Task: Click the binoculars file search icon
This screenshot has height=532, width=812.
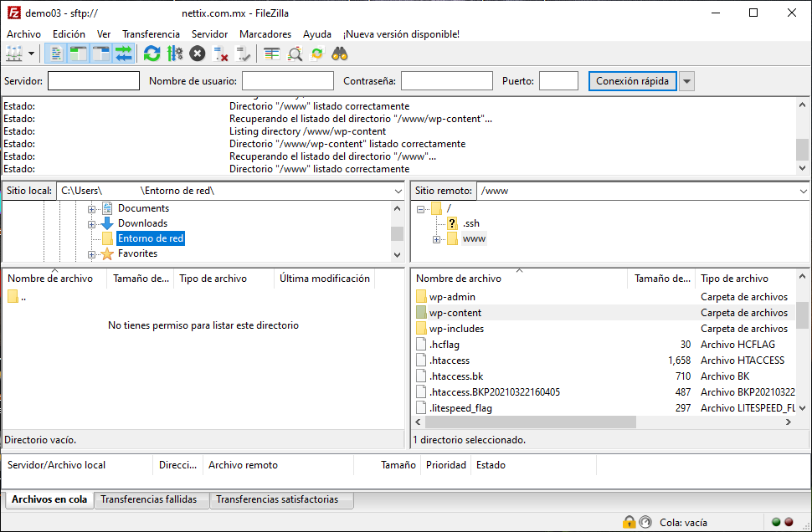Action: pos(340,54)
